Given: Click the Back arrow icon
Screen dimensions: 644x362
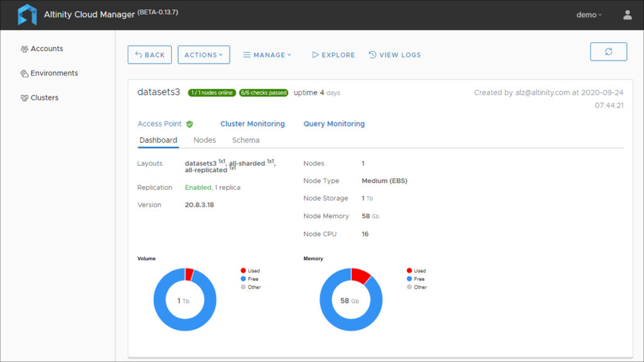Looking at the screenshot, I should (138, 55).
